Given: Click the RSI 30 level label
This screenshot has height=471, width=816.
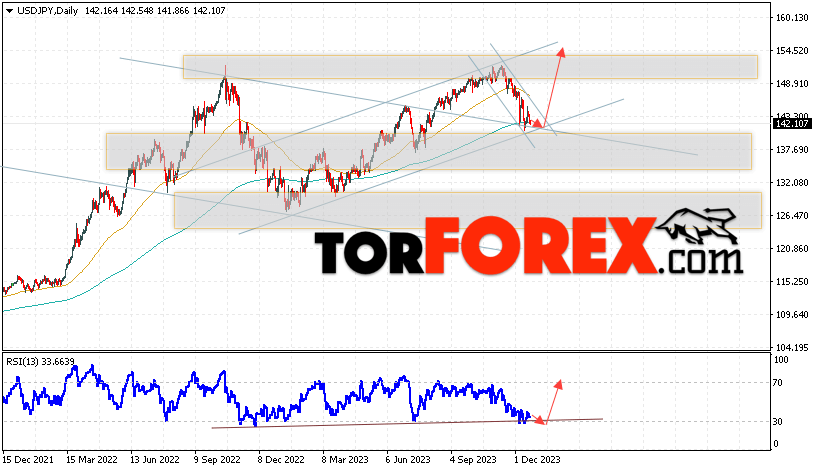Looking at the screenshot, I should pos(777,422).
